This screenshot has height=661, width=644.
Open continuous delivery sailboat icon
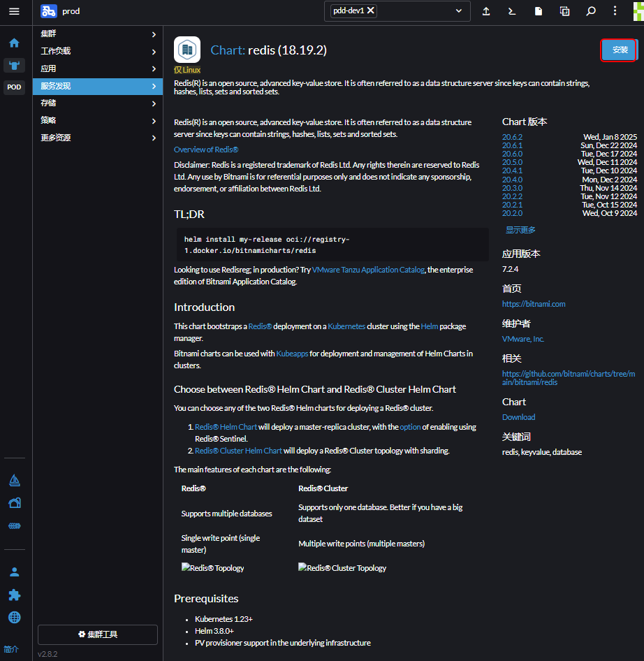pyautogui.click(x=15, y=480)
